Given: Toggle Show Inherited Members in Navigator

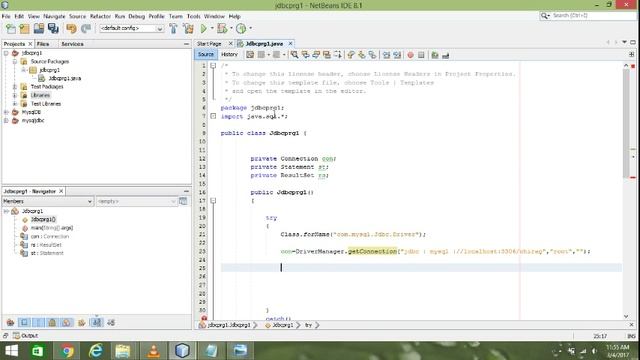Looking at the screenshot, I should pyautogui.click(x=11, y=322).
